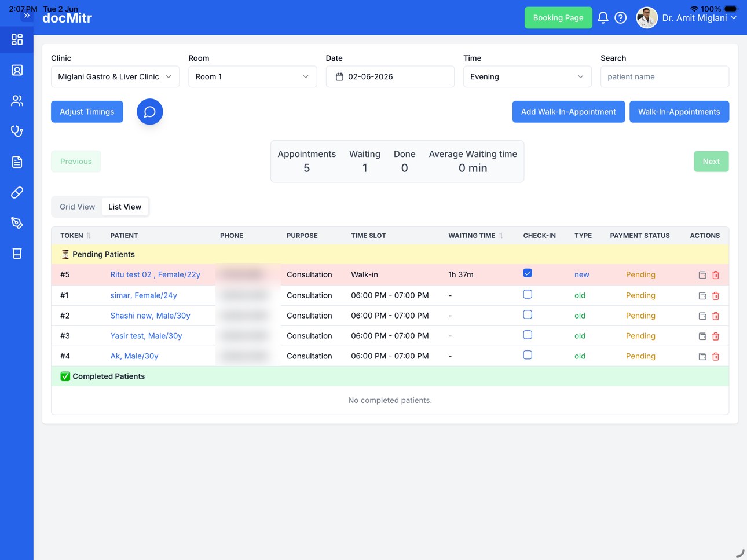Open patient simar, Female/24y link
The image size is (747, 560).
point(144,295)
